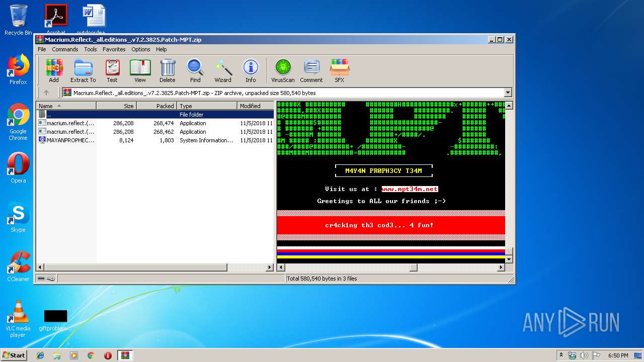Open CCleaner desktop shortcut

pos(18,266)
